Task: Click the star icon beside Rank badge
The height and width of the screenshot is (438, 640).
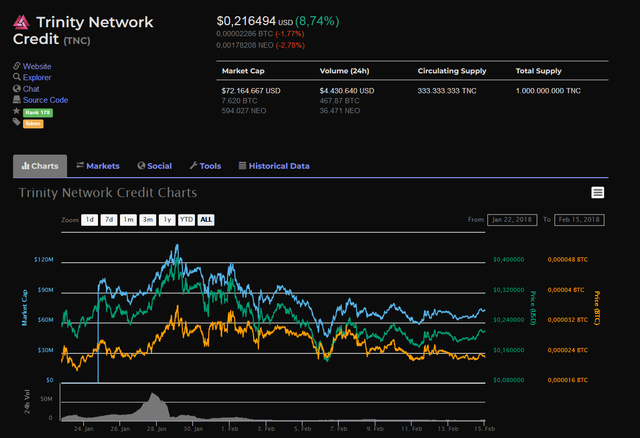Action: pyautogui.click(x=16, y=111)
